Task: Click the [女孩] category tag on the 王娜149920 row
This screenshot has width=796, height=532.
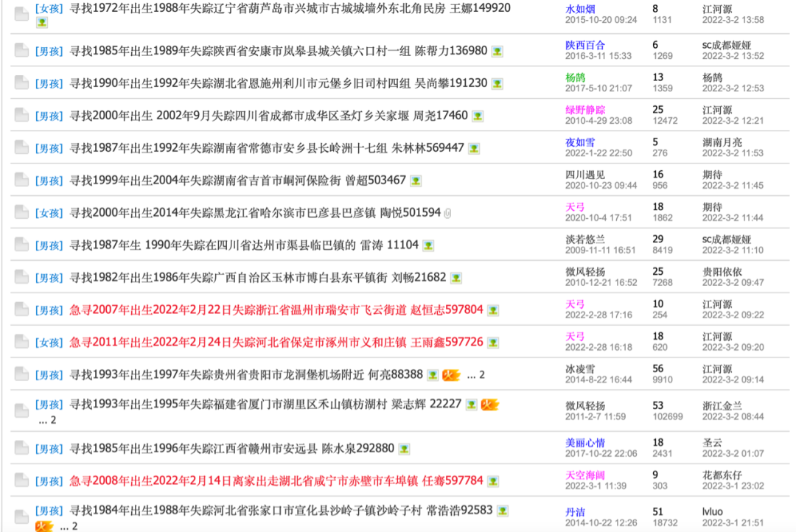Action: (x=49, y=9)
